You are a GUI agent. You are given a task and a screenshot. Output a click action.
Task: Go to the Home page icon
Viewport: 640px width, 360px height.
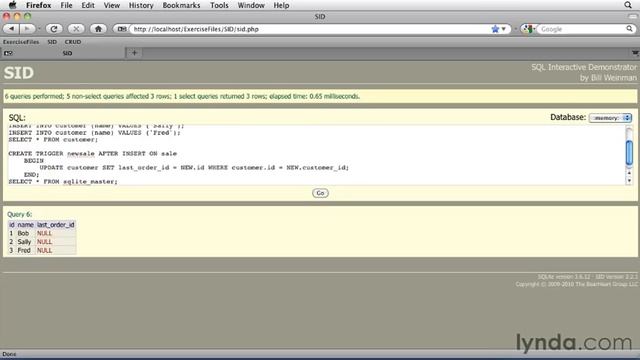[98, 29]
